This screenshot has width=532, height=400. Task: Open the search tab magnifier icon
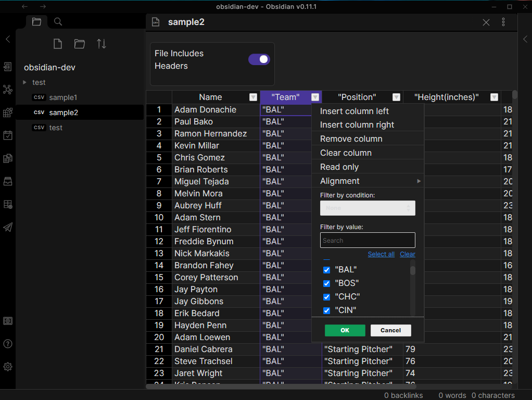pyautogui.click(x=58, y=22)
